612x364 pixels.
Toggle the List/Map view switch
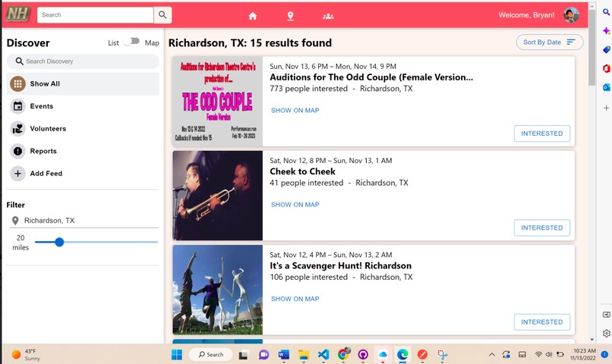[131, 41]
